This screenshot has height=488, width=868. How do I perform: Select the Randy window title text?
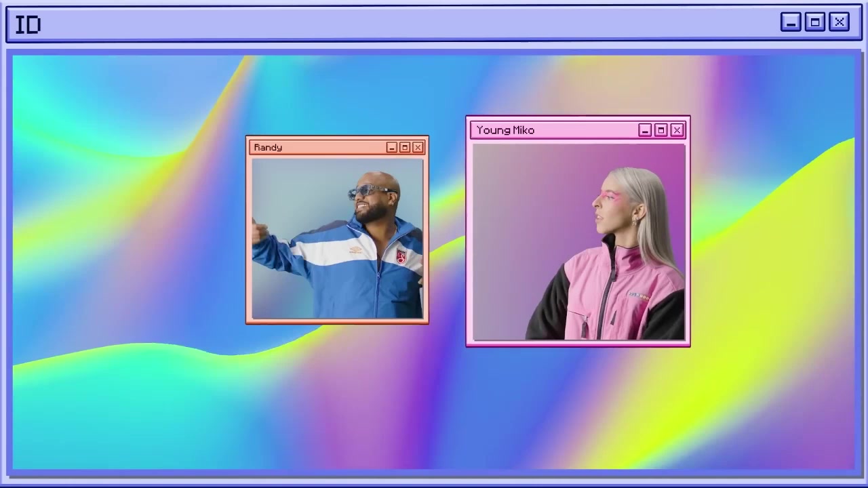coord(268,148)
